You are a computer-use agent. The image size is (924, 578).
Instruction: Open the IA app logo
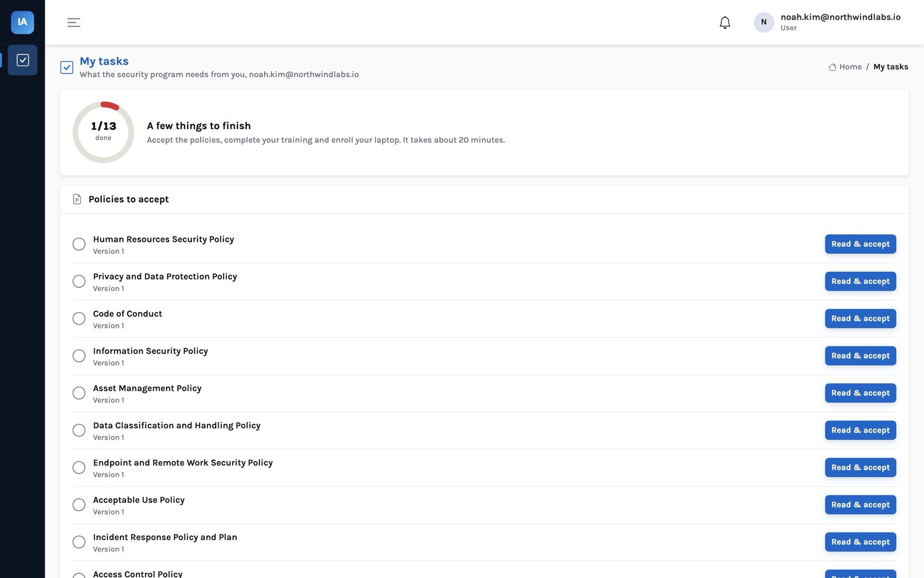click(22, 22)
